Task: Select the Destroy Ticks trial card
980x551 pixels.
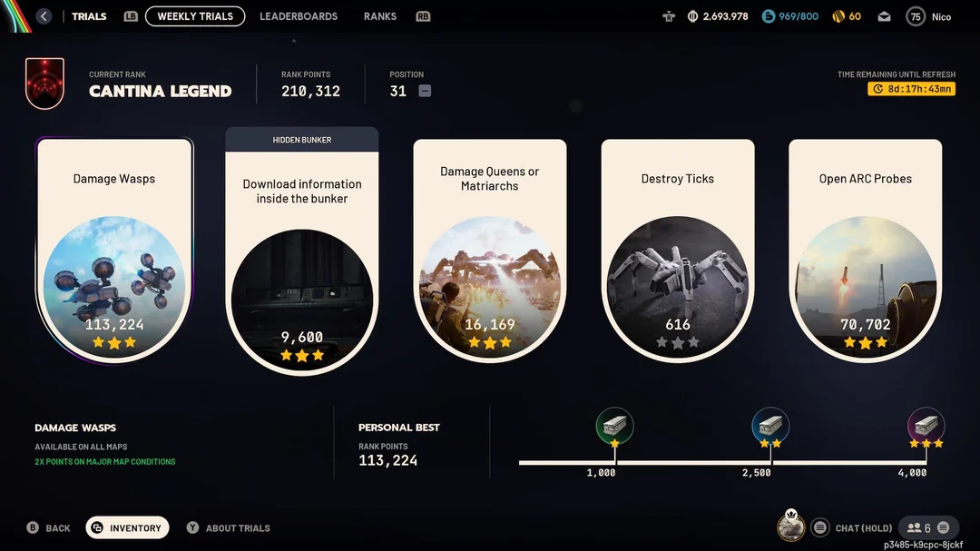Action: pyautogui.click(x=678, y=251)
